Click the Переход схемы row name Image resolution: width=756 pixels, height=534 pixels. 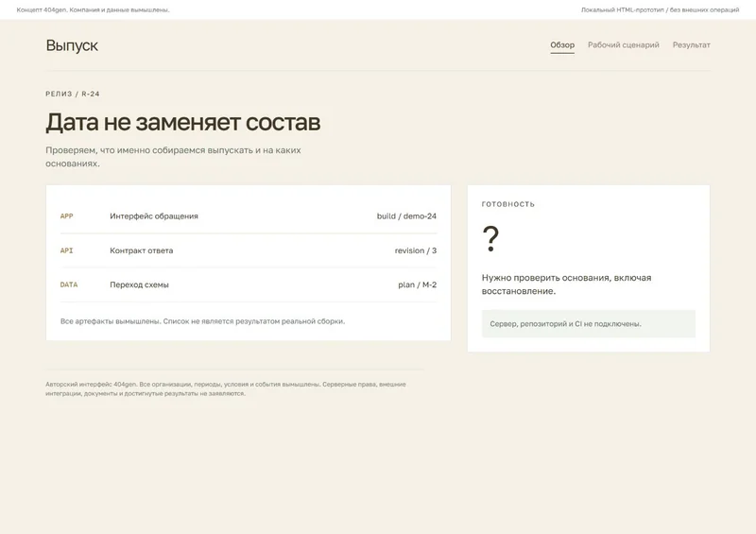click(x=139, y=284)
